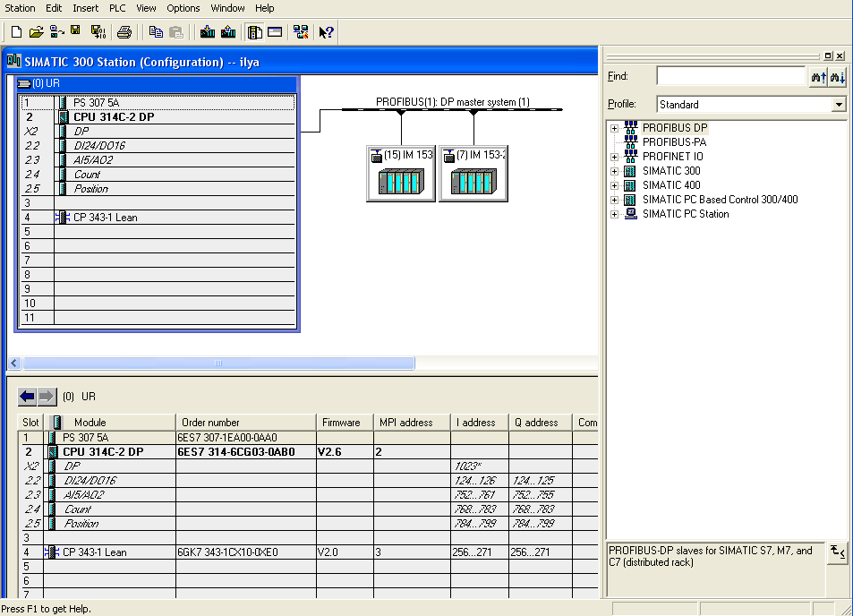Expand SIMATIC PC Based Control 300/400 node
The image size is (853, 616).
click(614, 201)
